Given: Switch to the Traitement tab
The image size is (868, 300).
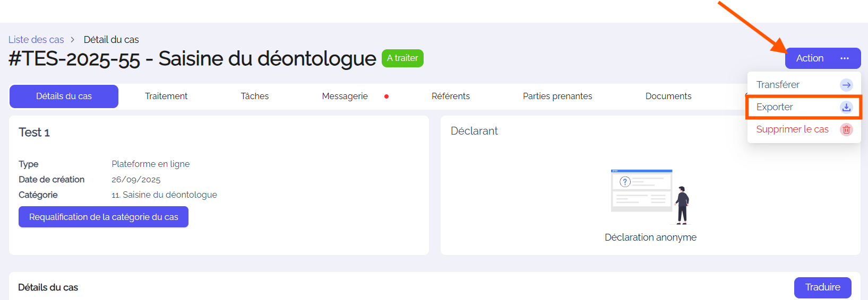Looking at the screenshot, I should (x=166, y=96).
